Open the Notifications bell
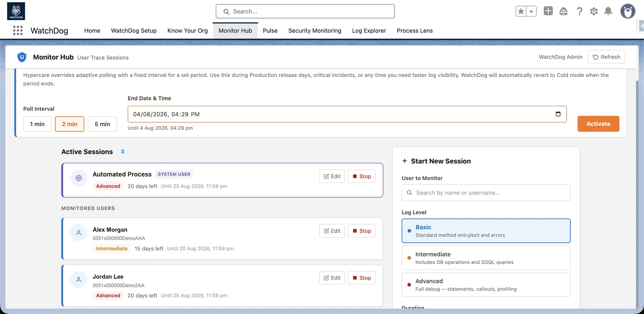 coord(608,11)
